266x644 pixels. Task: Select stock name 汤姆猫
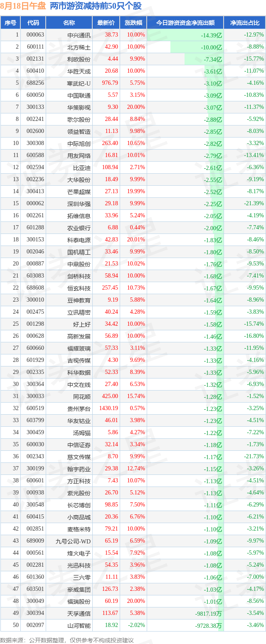(82, 433)
